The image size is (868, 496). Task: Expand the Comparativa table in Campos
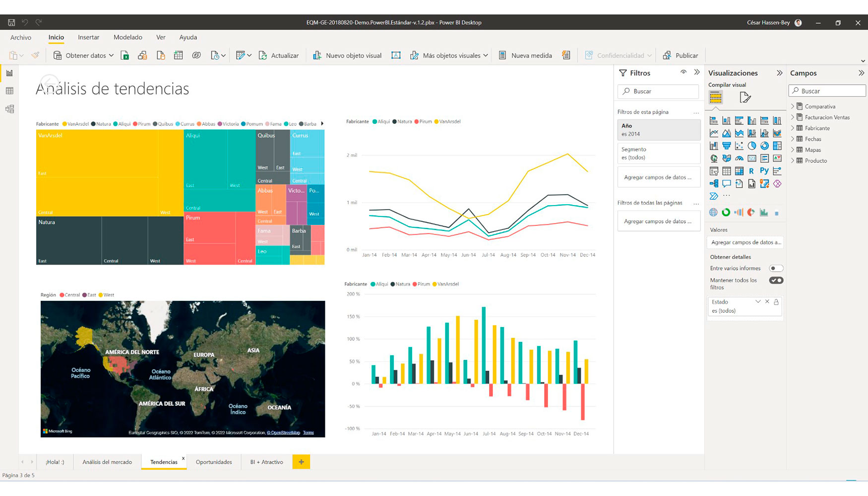[793, 107]
